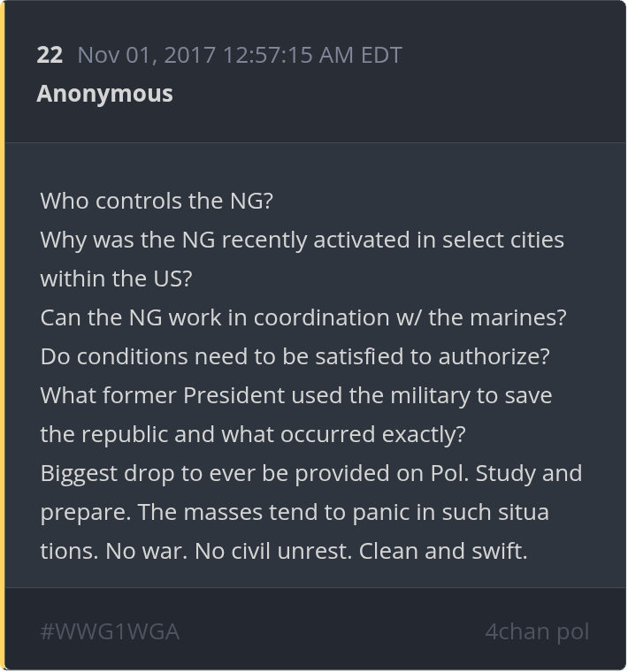Click the Anonymous author name

click(104, 94)
